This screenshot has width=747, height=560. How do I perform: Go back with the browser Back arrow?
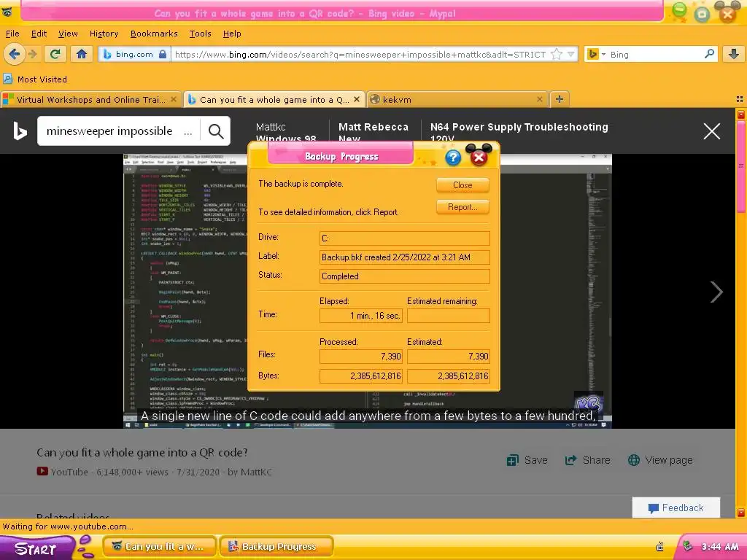[x=15, y=54]
